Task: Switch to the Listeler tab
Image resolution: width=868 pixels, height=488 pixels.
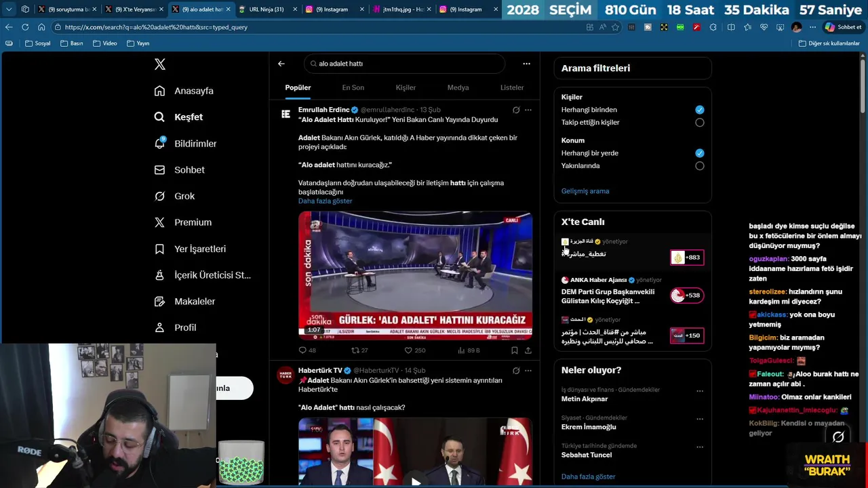Action: coord(512,87)
